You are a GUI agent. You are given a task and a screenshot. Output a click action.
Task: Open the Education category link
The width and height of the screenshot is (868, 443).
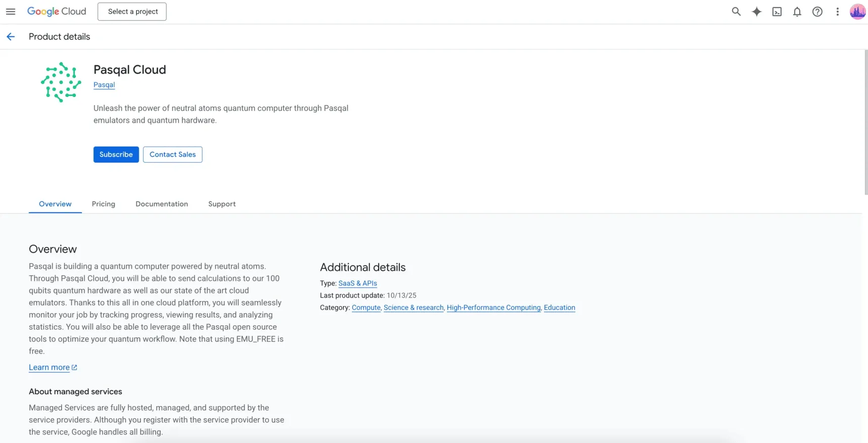[560, 308]
